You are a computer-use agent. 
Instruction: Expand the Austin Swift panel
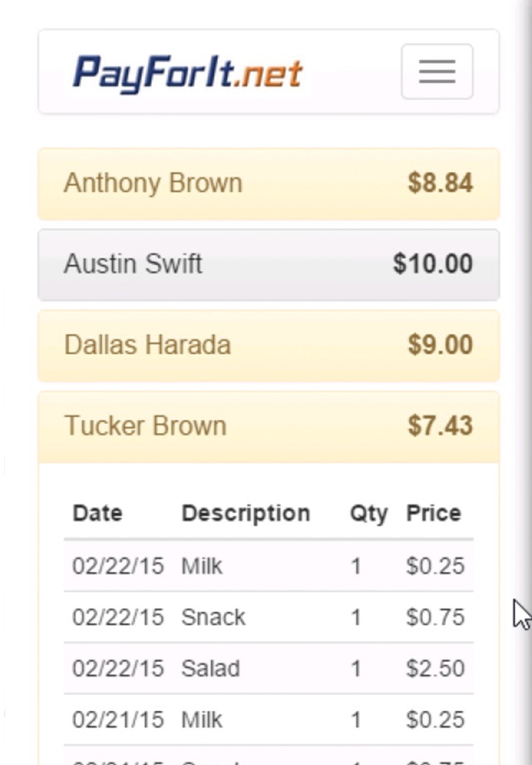point(134,264)
